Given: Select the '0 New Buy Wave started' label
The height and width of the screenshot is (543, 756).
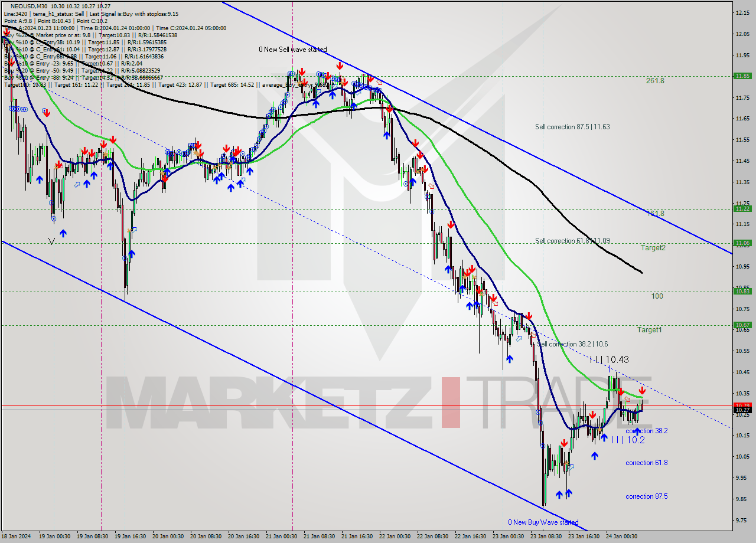Looking at the screenshot, I should point(543,522).
